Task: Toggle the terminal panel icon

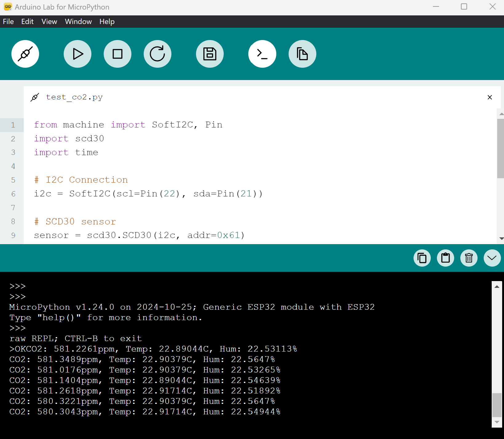Action: point(262,54)
